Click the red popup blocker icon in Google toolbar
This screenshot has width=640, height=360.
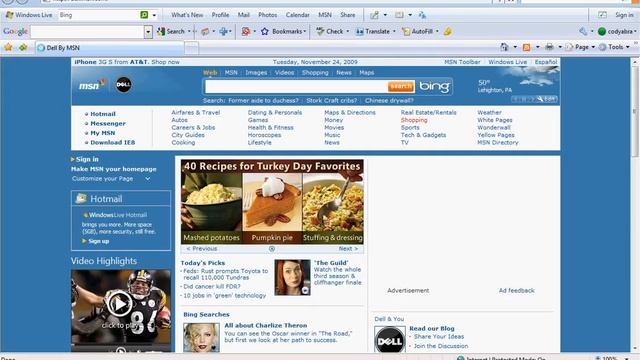[245, 31]
